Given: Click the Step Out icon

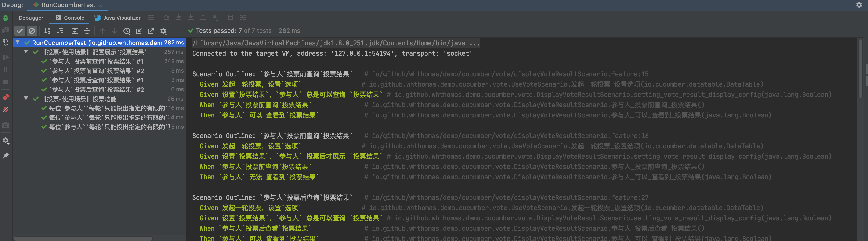Looking at the screenshot, I should (203, 18).
